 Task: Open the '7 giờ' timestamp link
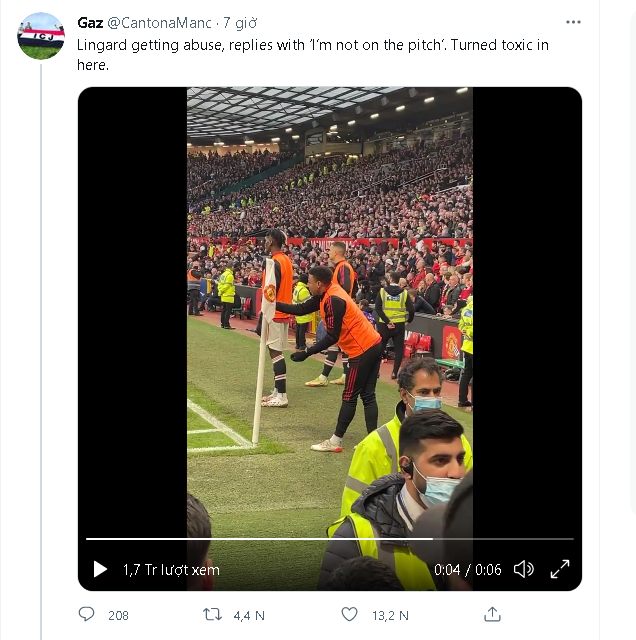click(240, 23)
